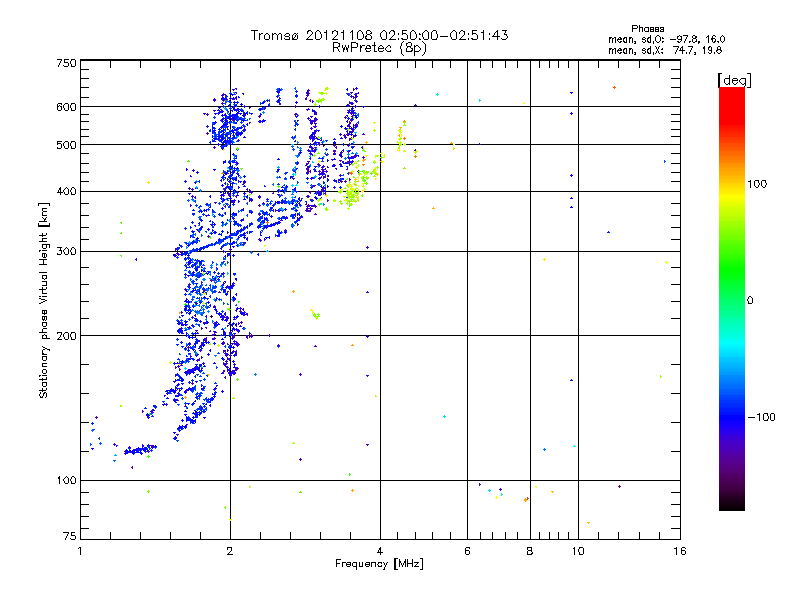Click the yellow-green echo cluster near 400 km
Viewport: 800px width, 600px height.
pos(353,193)
